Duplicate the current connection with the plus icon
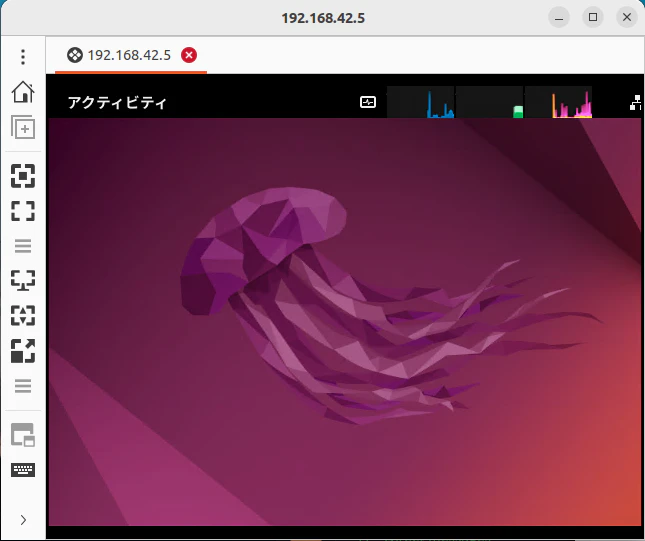 click(x=23, y=127)
